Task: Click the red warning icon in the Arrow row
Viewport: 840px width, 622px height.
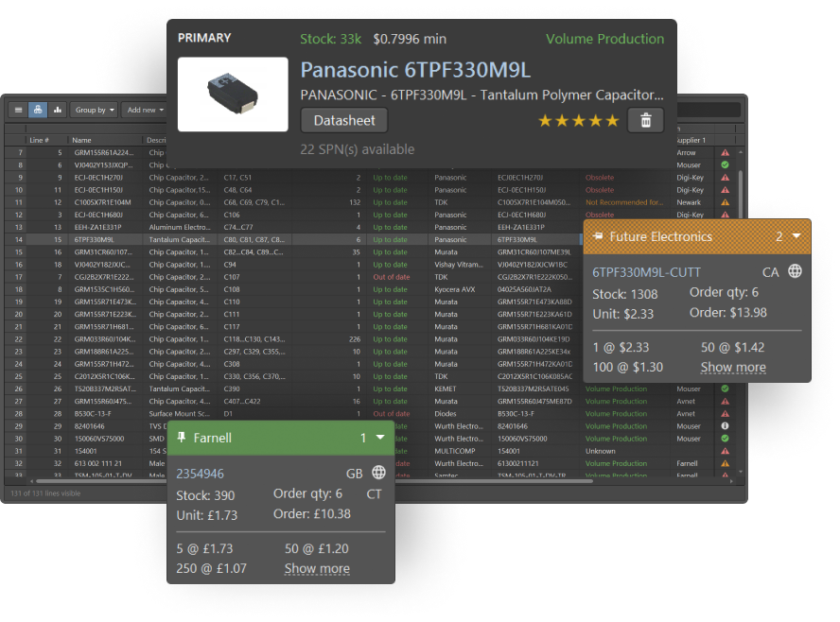Action: 725,152
